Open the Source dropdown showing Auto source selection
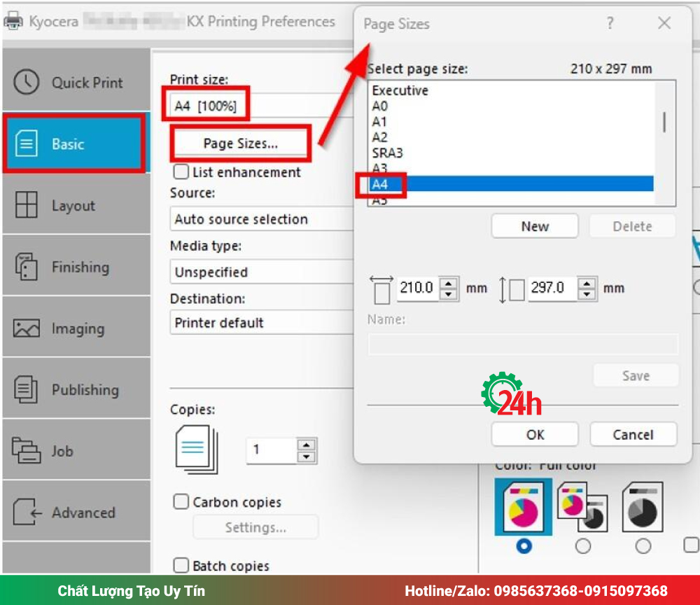Image resolution: width=700 pixels, height=605 pixels. (x=262, y=218)
